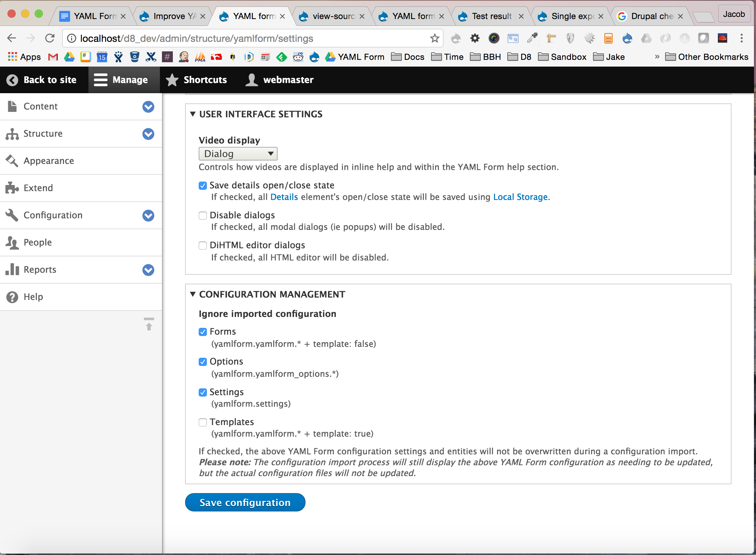Viewport: 756px width, 555px height.
Task: Click the People sidebar icon
Action: point(12,242)
